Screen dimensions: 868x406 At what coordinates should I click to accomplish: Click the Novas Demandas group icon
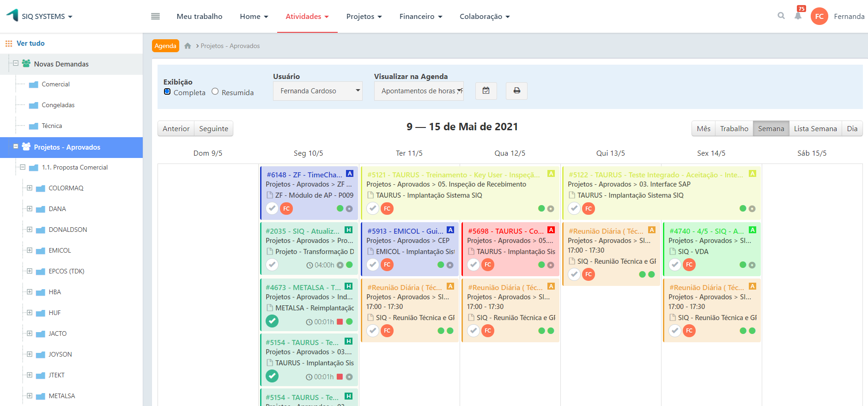tap(26, 63)
